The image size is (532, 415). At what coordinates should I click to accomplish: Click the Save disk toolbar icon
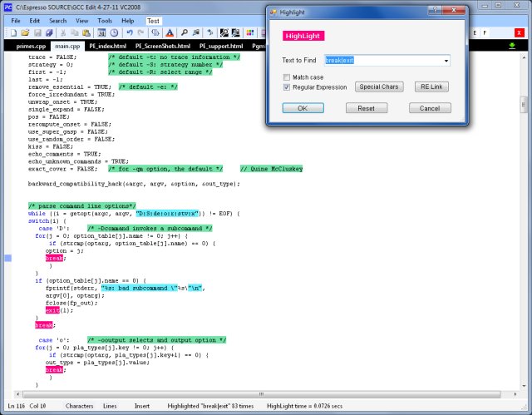point(38,32)
